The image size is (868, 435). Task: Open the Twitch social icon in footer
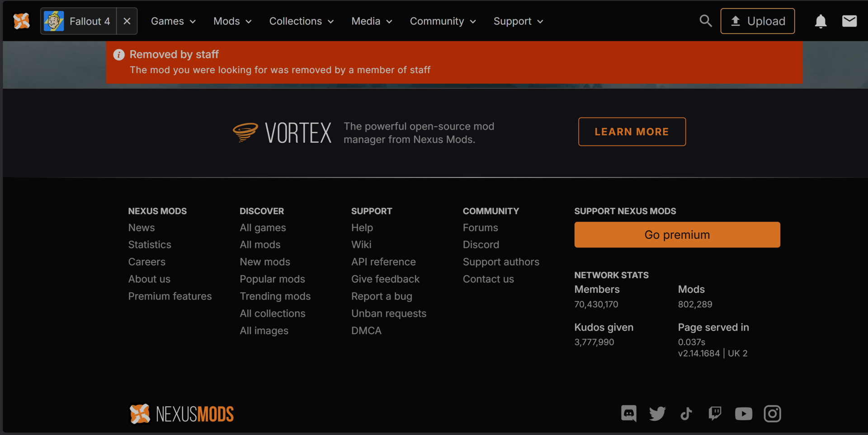pyautogui.click(x=715, y=413)
